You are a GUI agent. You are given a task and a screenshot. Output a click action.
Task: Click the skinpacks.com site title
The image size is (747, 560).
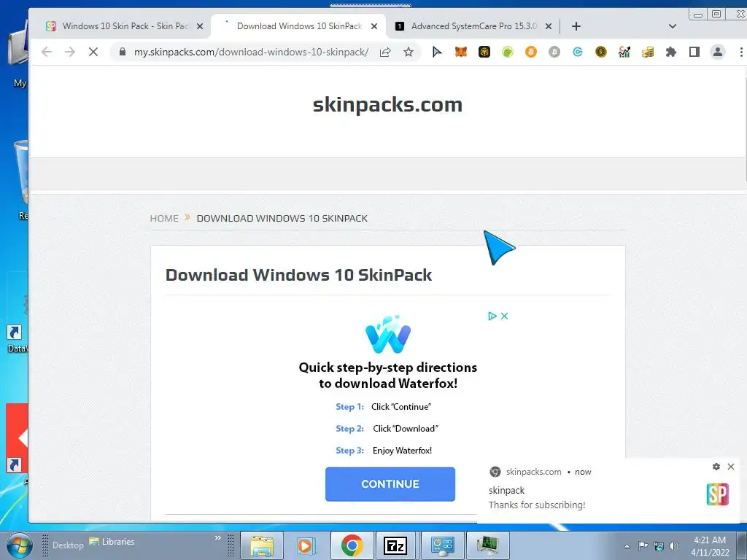click(387, 104)
